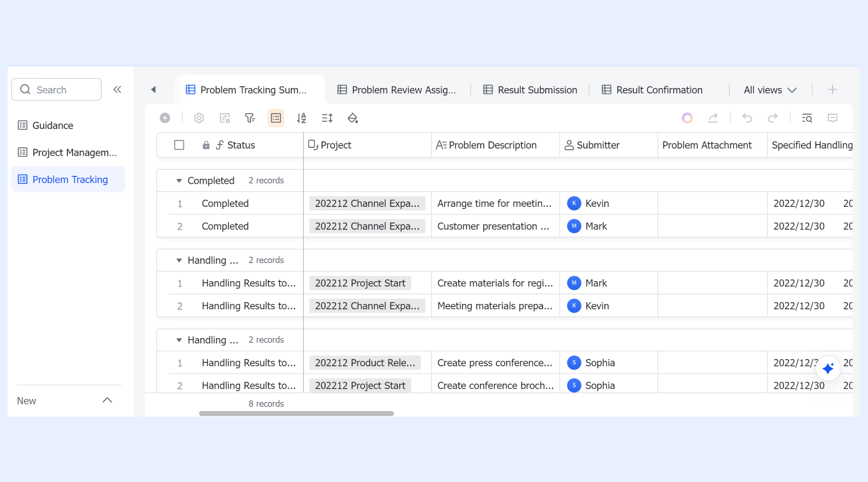Click Sophia's avatar in Create press conference row
Screen dimensions: 868x482
574,363
